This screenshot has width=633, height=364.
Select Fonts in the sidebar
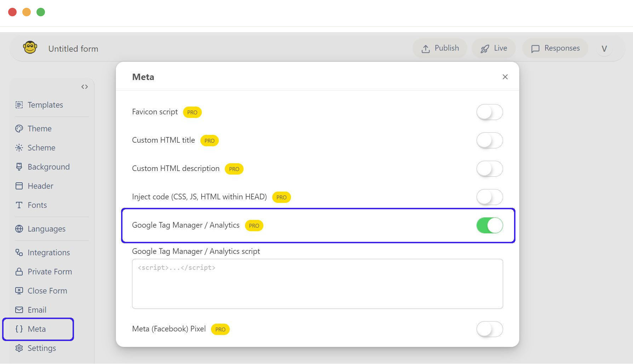pos(37,205)
